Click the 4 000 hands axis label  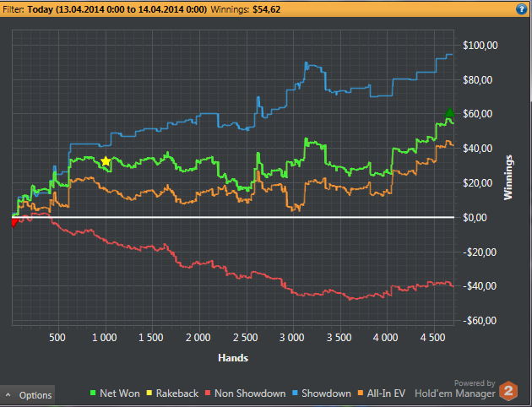pyautogui.click(x=386, y=338)
